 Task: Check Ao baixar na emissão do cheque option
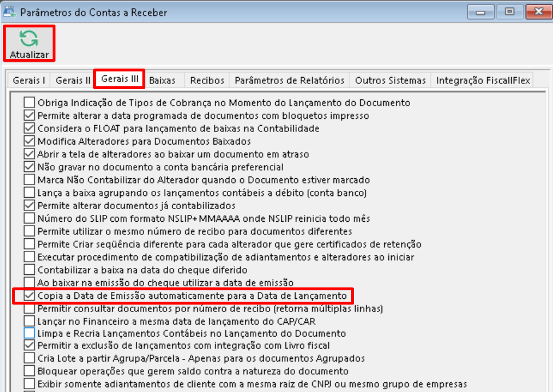tap(29, 282)
